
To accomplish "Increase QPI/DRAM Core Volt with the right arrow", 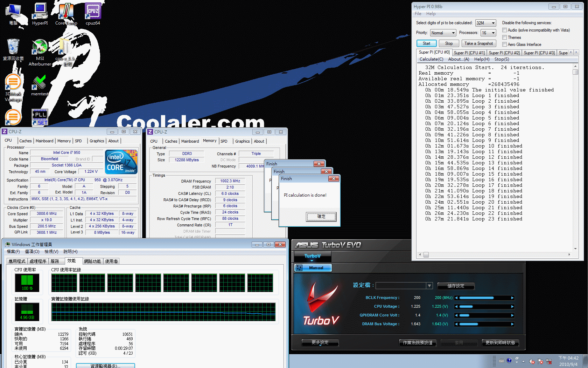I will point(512,315).
